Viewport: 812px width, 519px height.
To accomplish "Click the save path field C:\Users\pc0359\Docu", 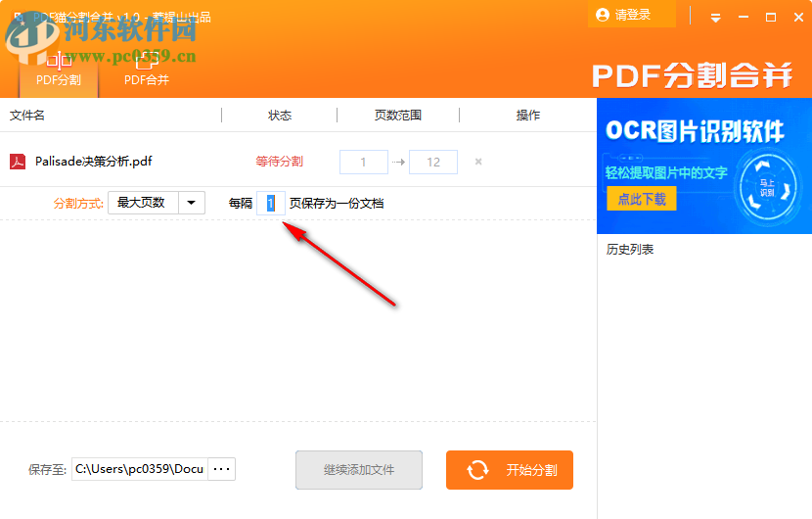I will 140,469.
